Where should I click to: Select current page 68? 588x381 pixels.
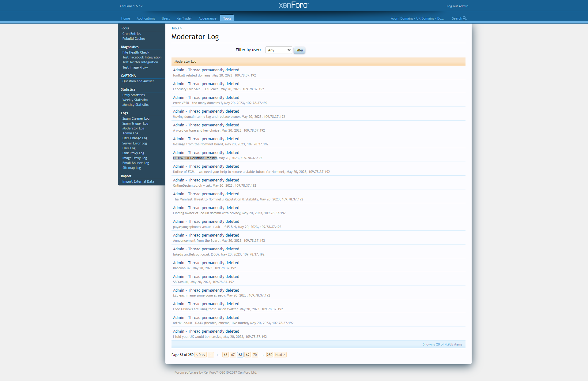[x=240, y=355]
